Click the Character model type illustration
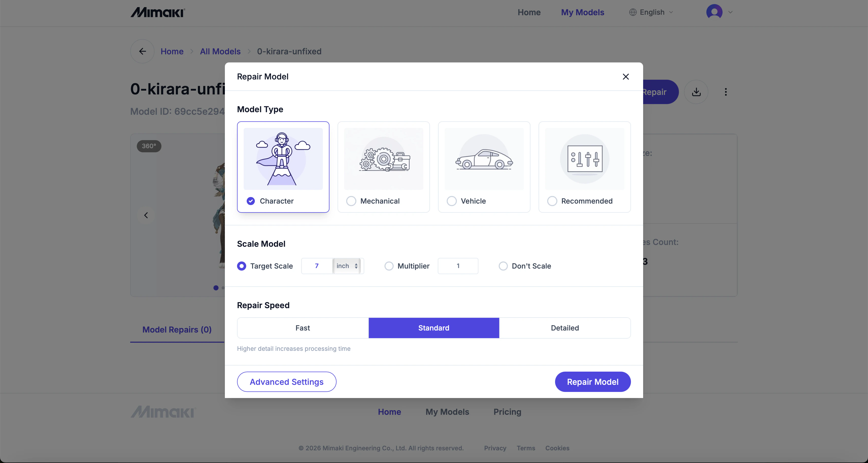 click(x=283, y=159)
